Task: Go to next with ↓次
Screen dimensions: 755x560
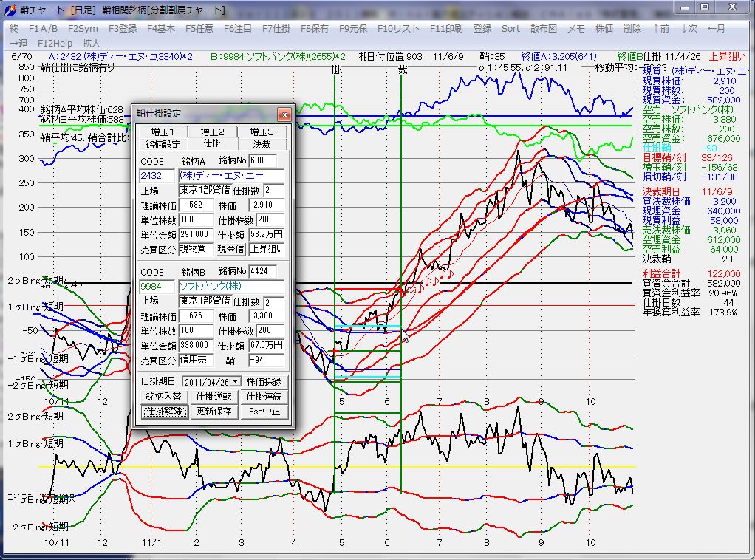Action: (x=689, y=28)
